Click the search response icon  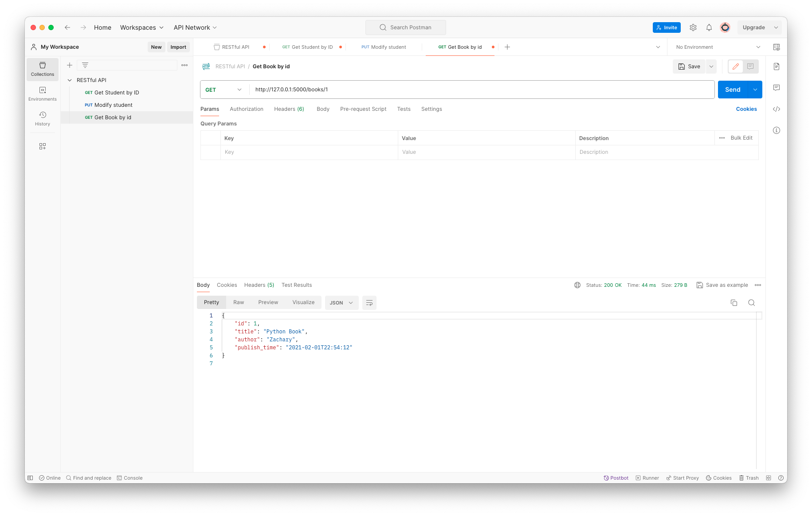(x=751, y=303)
